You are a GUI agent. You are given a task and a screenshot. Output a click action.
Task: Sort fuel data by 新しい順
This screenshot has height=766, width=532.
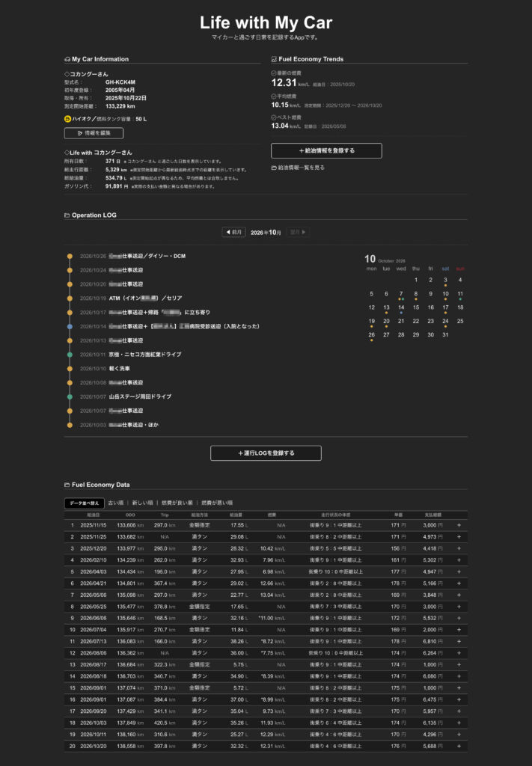pos(142,503)
